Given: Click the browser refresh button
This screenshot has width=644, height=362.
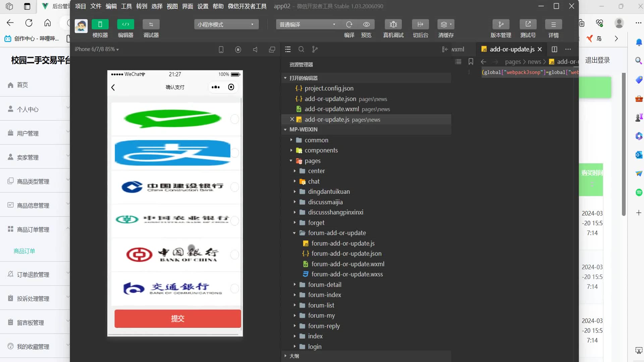Looking at the screenshot, I should pos(29,23).
